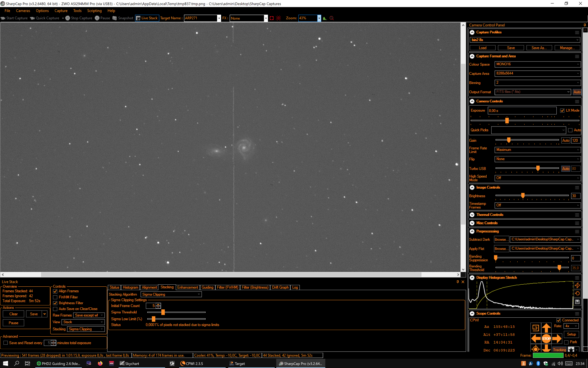The width and height of the screenshot is (588, 368).
Task: Click the Live Stack Pause button
Action: 13,323
